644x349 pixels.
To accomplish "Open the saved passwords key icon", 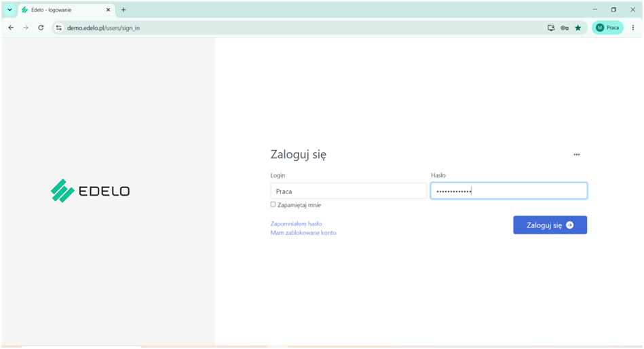I will tap(565, 28).
